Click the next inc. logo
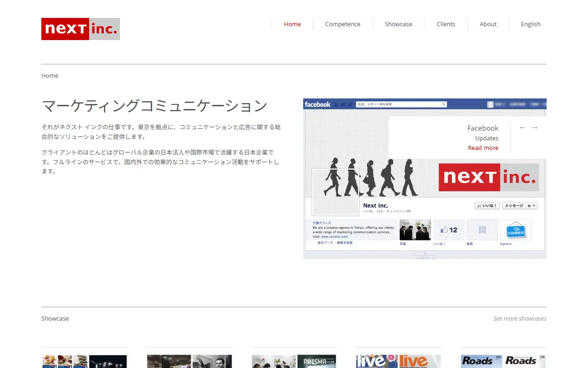588x368 pixels. coord(80,29)
